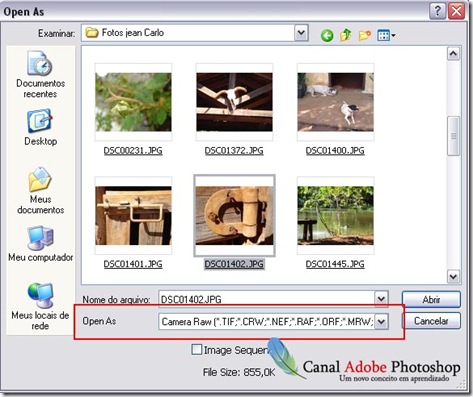Click the file name DSC01401.JPG
The width and height of the screenshot is (473, 397).
[x=133, y=264]
